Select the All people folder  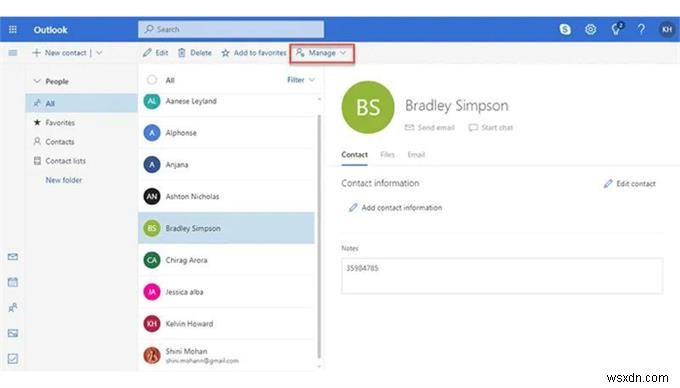[x=82, y=103]
